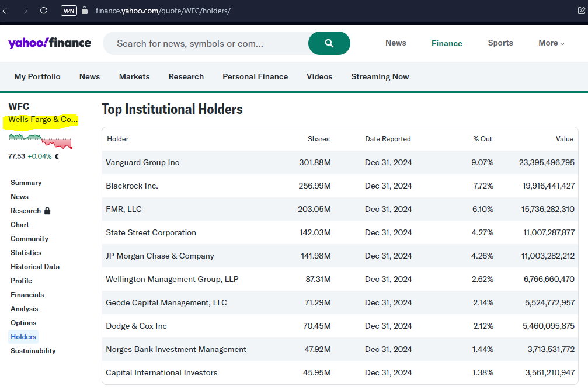Open the Profile sidebar item

click(x=21, y=281)
